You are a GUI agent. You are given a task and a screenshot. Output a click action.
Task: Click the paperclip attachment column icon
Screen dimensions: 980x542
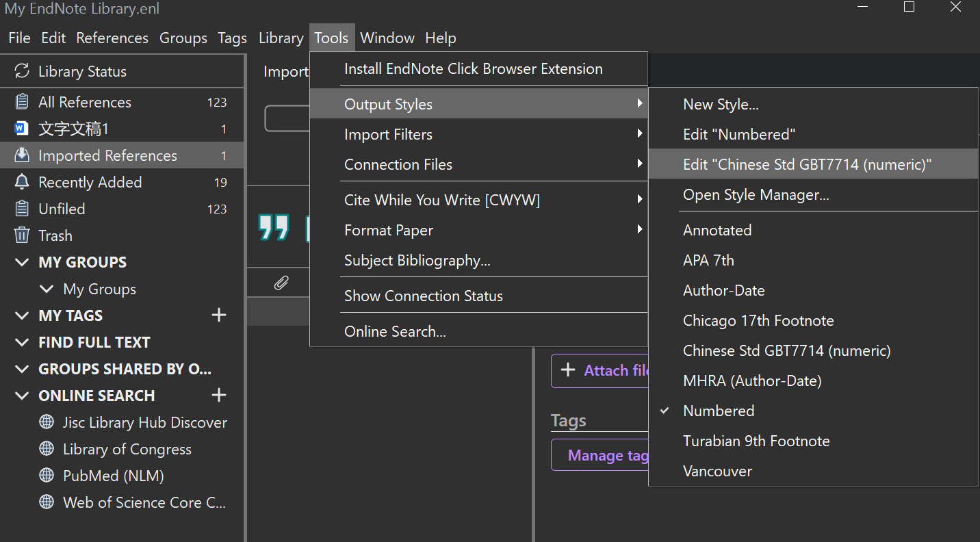tap(281, 283)
